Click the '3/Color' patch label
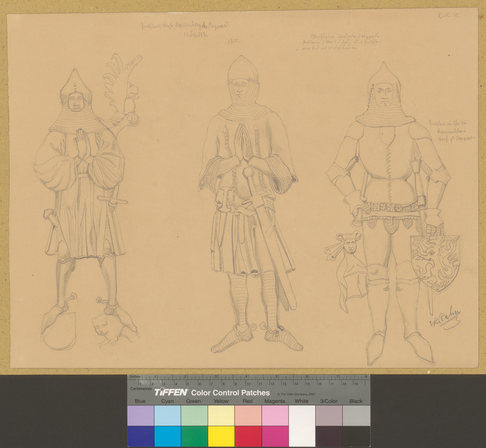 (x=329, y=401)
